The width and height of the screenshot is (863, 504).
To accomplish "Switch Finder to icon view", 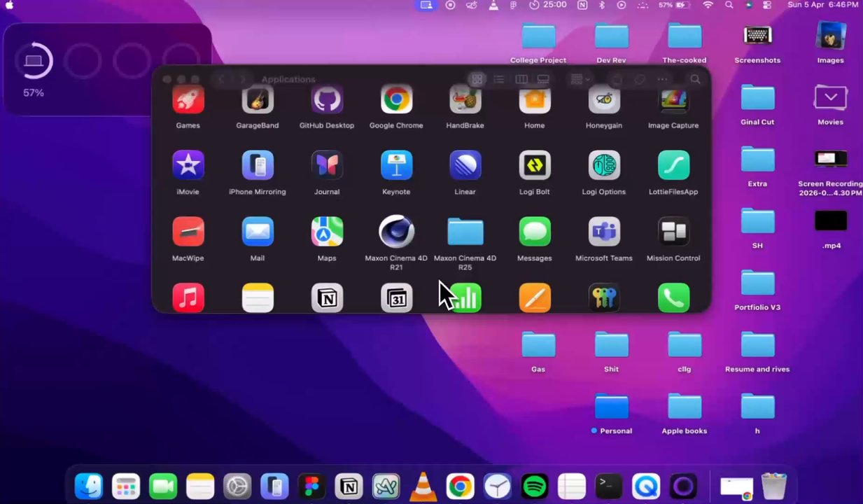I will pyautogui.click(x=477, y=79).
